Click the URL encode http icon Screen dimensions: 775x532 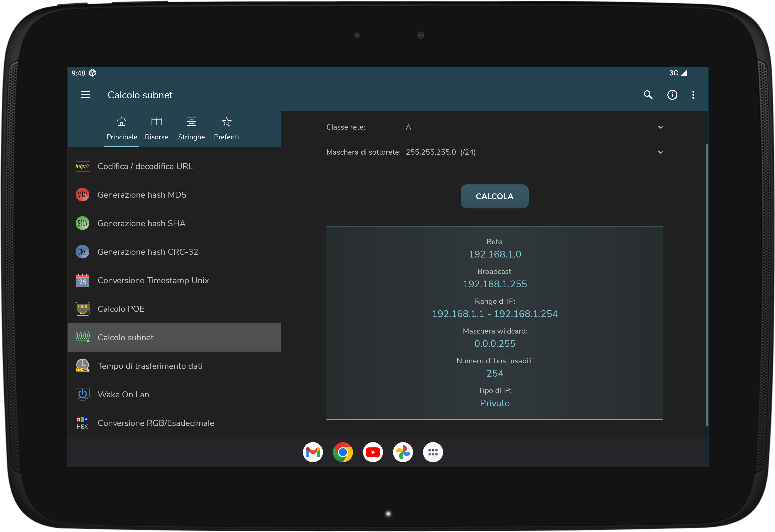(82, 166)
